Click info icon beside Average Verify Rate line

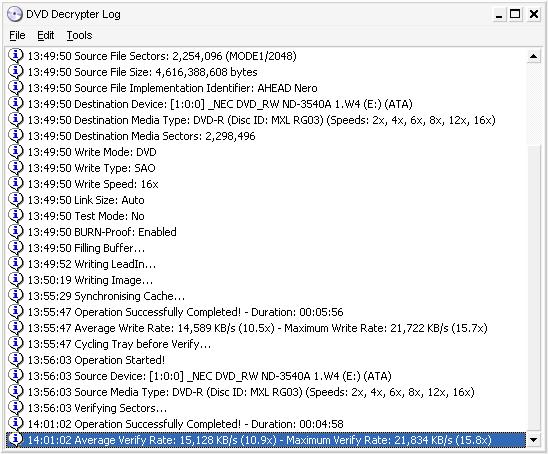tap(15, 439)
